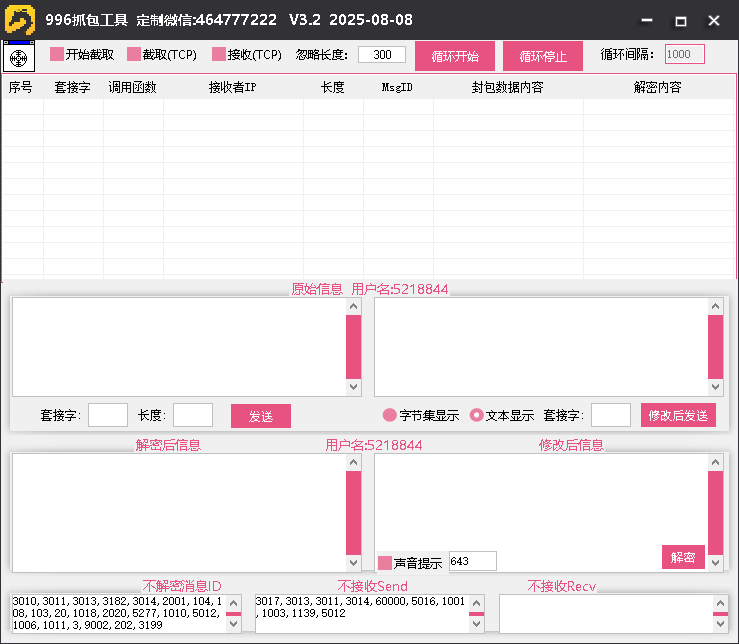The height and width of the screenshot is (644, 739).
Task: Click the 解密 button
Action: coord(683,557)
